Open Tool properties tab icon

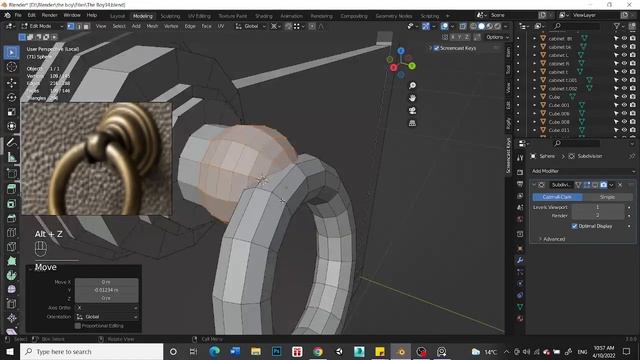click(x=520, y=158)
